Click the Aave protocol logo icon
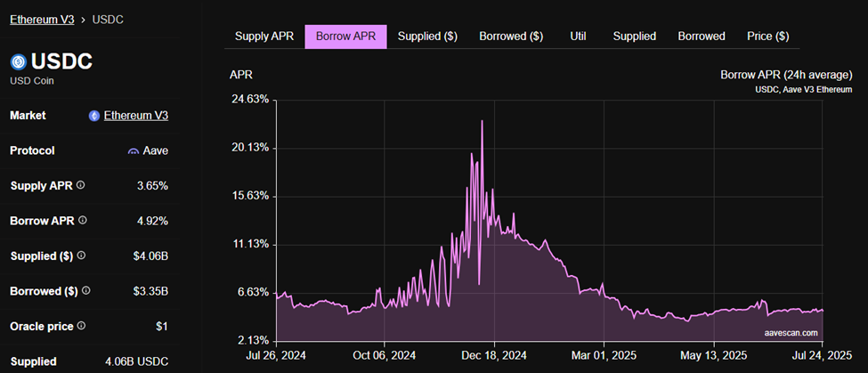This screenshot has width=868, height=373. pyautogui.click(x=133, y=151)
